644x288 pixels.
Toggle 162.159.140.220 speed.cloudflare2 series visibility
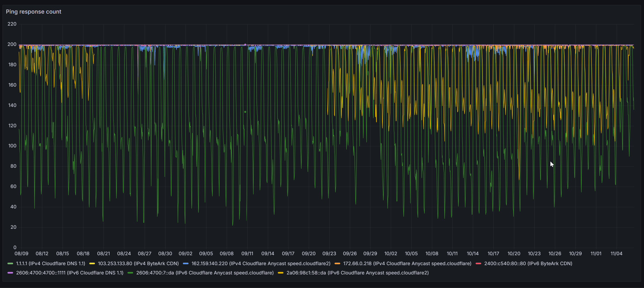(x=261, y=264)
